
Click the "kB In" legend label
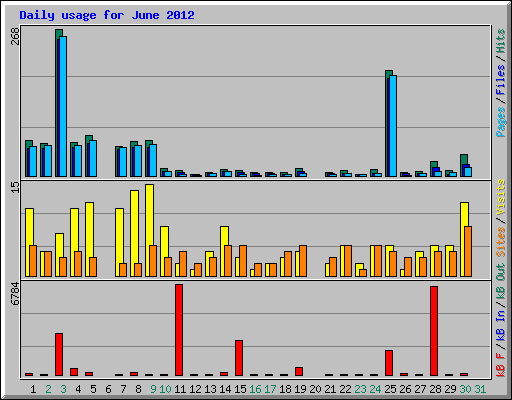click(500, 325)
